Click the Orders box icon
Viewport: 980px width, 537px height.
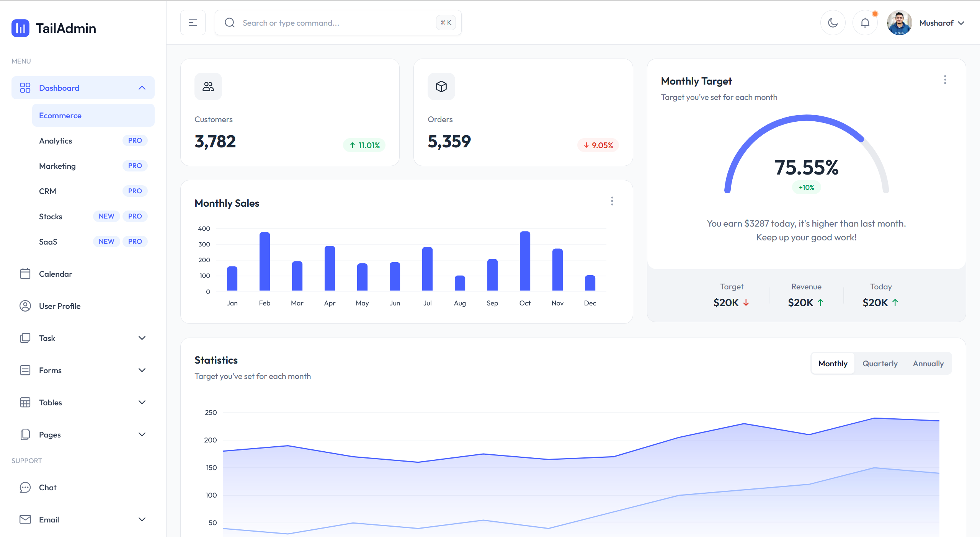441,87
